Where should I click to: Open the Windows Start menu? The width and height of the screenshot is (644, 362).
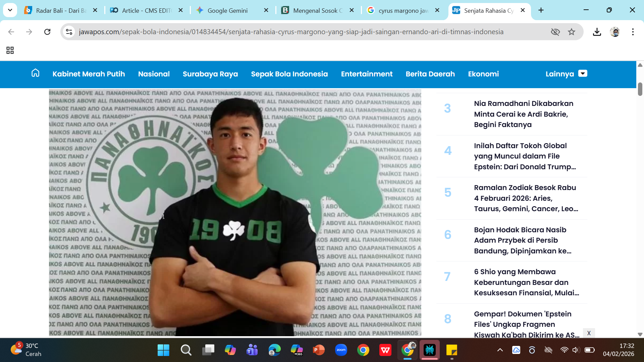click(x=163, y=350)
